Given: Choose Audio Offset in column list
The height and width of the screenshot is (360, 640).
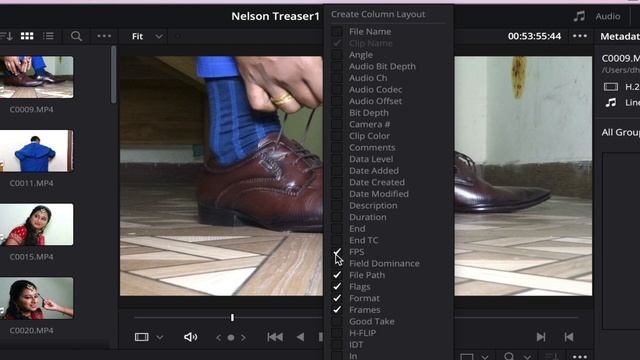Looking at the screenshot, I should point(375,101).
